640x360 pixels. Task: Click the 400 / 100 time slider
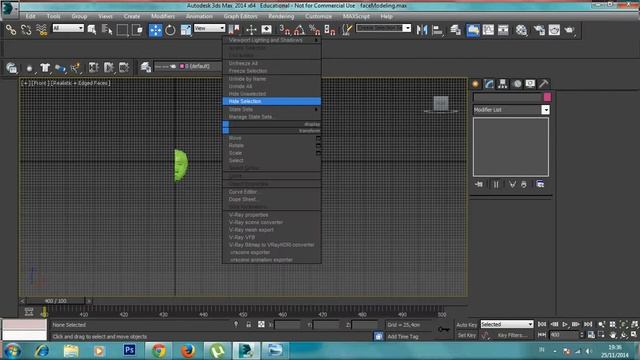(x=56, y=301)
